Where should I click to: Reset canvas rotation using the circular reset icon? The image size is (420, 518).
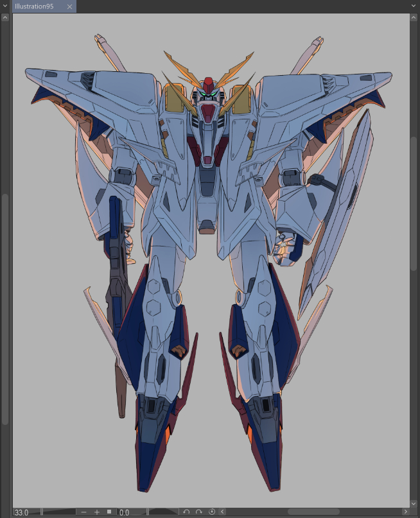tap(212, 512)
